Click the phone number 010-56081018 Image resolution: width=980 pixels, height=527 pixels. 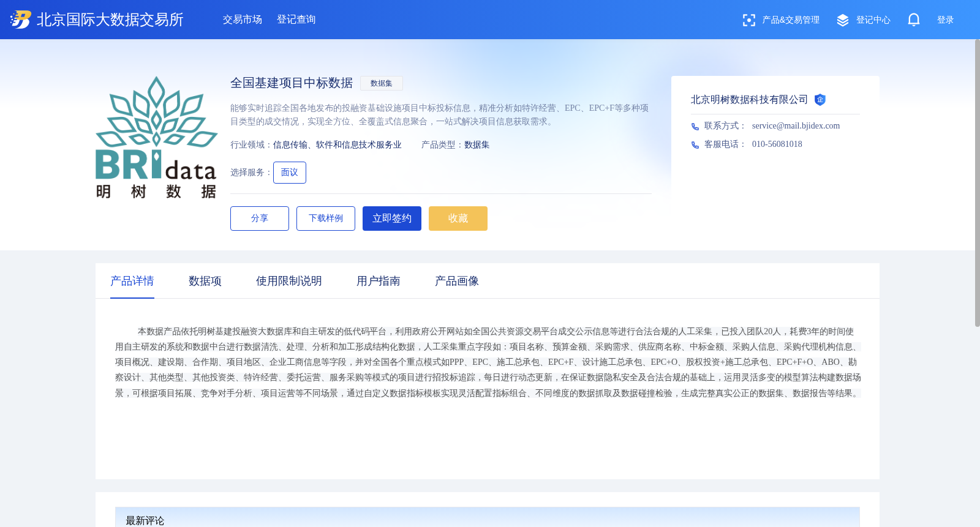click(777, 144)
